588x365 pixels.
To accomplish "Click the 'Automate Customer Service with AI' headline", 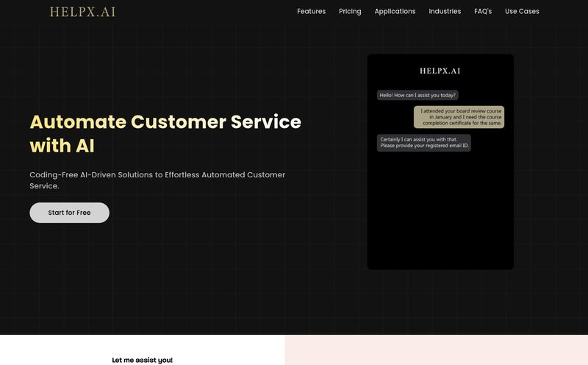I will [x=165, y=134].
